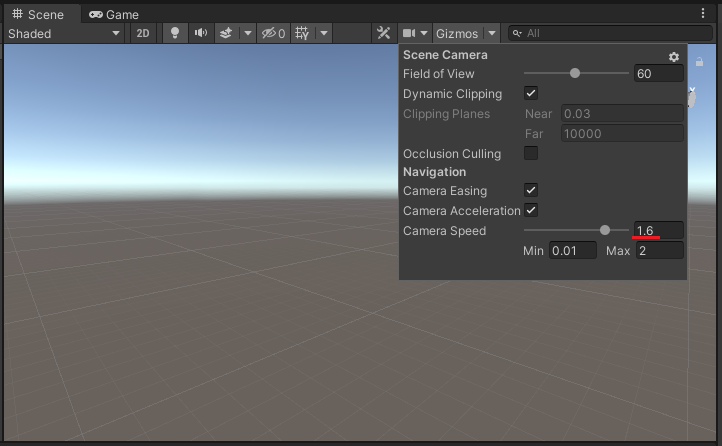Click the Camera Speed label
The height and width of the screenshot is (446, 722).
pos(444,231)
